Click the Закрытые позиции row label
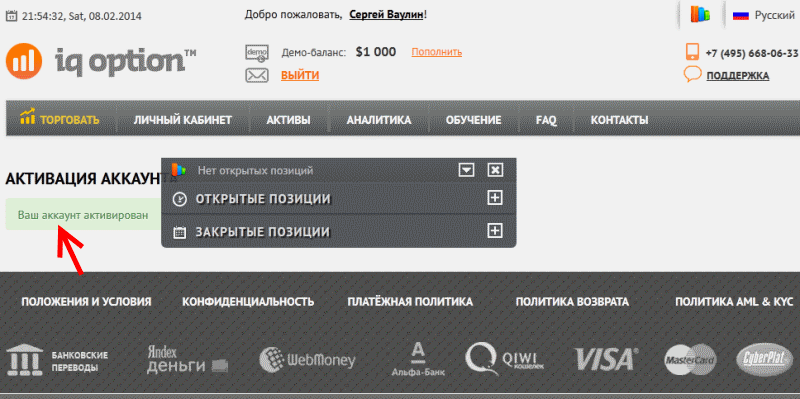This screenshot has height=399, width=800. click(262, 232)
